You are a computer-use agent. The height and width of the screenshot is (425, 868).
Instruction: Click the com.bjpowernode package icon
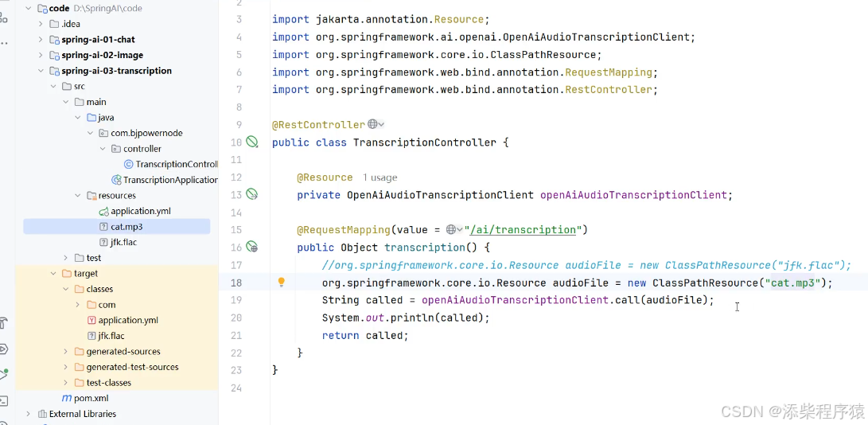tap(103, 133)
